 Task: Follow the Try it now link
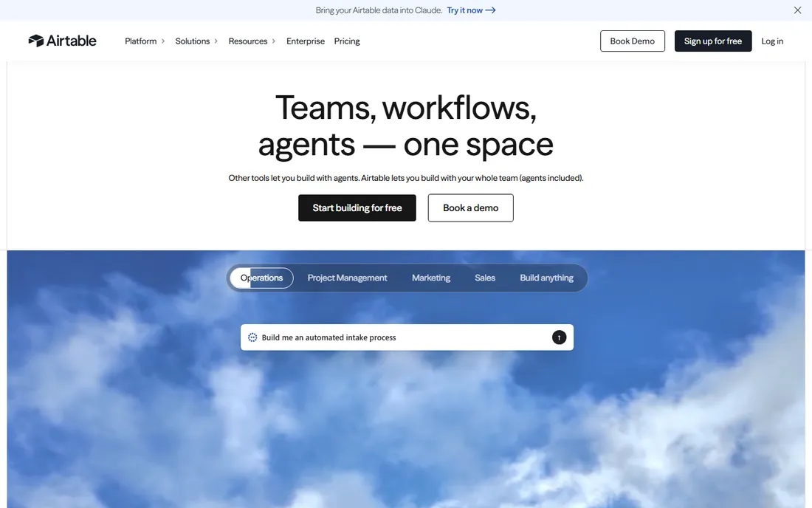[x=471, y=10]
